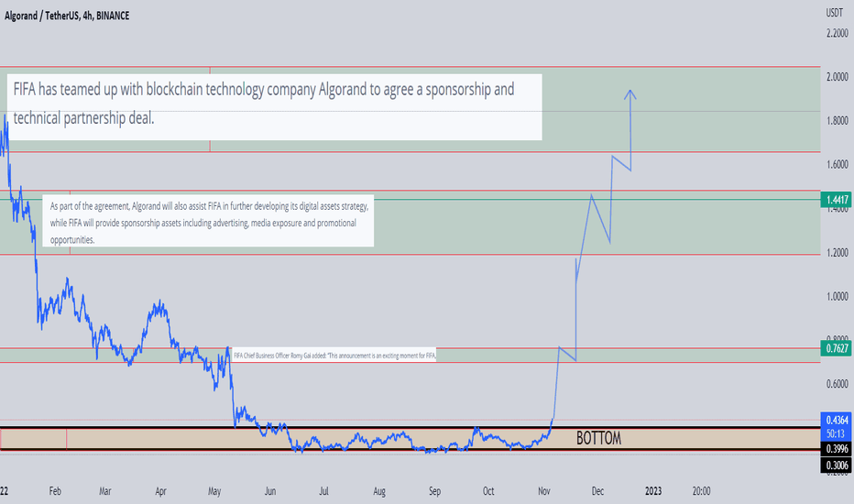This screenshot has width=854, height=504.
Task: Select the 2.2000 price axis label
Action: 838,33
